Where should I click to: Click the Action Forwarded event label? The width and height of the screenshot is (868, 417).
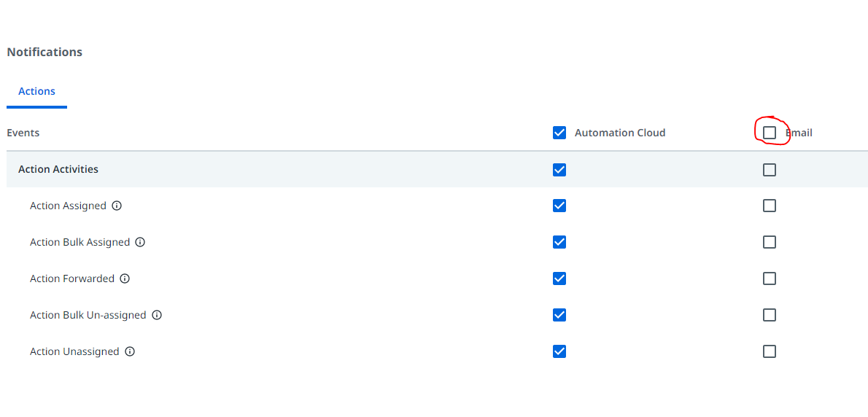coord(72,278)
